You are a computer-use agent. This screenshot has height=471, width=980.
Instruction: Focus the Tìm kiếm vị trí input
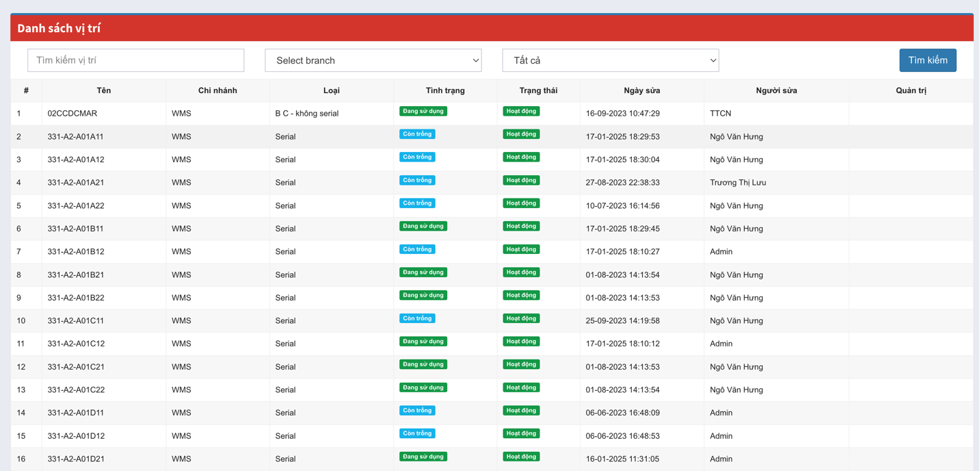(135, 60)
